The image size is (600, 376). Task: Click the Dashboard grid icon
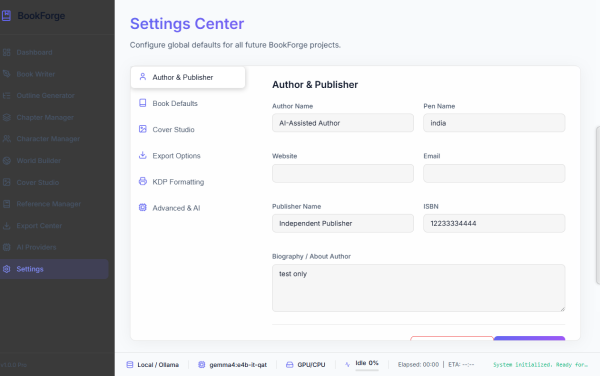(x=7, y=52)
